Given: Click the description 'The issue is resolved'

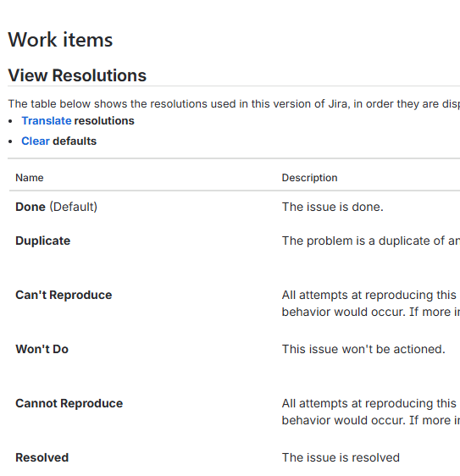Looking at the screenshot, I should 341,457.
